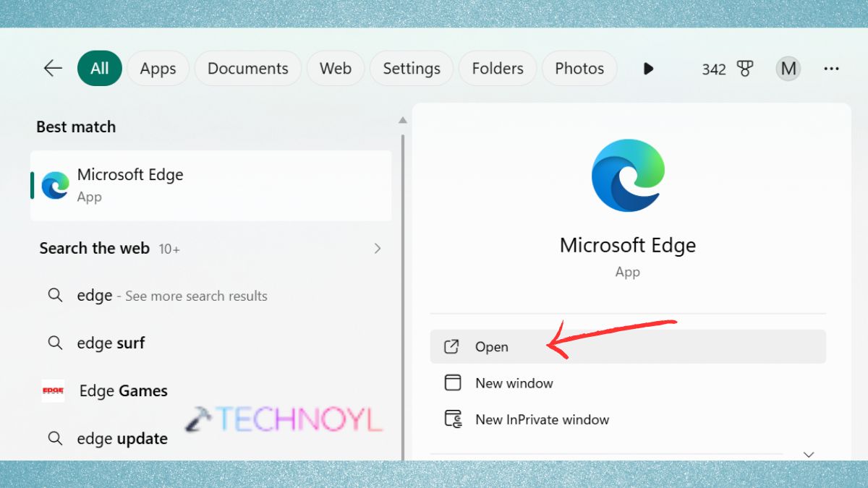This screenshot has height=488, width=868.
Task: Open the M user account avatar
Action: pyautogui.click(x=788, y=69)
